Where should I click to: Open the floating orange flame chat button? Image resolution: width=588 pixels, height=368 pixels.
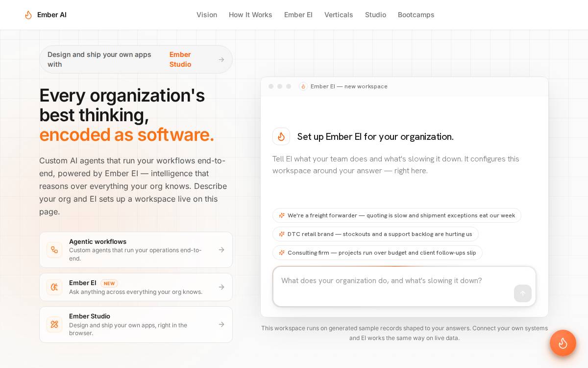[x=563, y=343]
